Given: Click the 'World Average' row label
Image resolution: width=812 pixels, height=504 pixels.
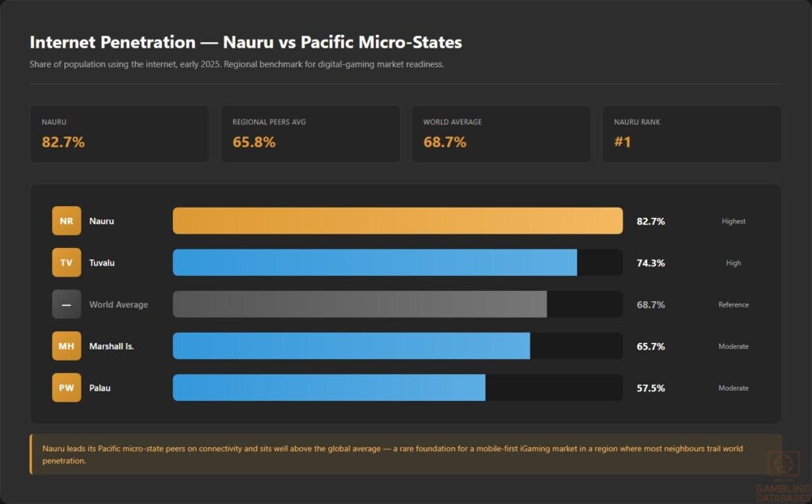Looking at the screenshot, I should pyautogui.click(x=119, y=304).
